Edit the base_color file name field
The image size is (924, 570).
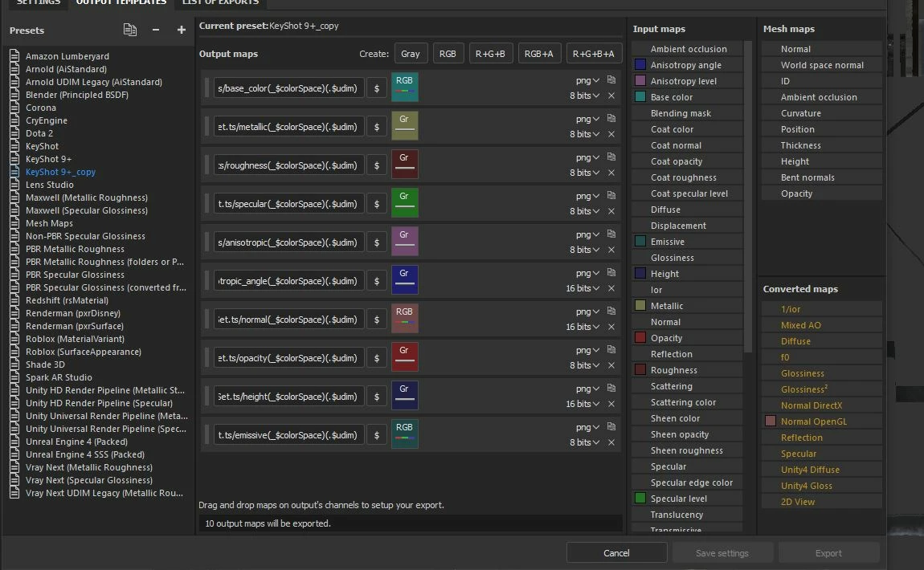[288, 88]
